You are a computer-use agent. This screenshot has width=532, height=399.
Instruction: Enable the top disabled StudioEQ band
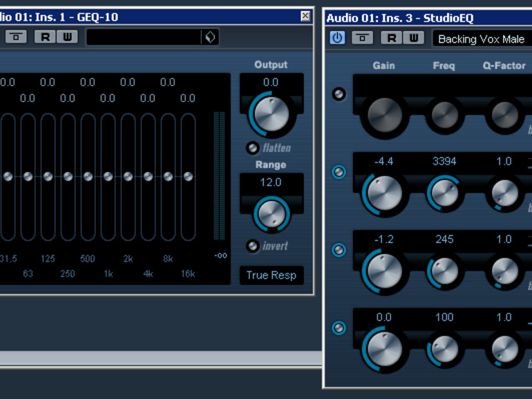click(339, 94)
